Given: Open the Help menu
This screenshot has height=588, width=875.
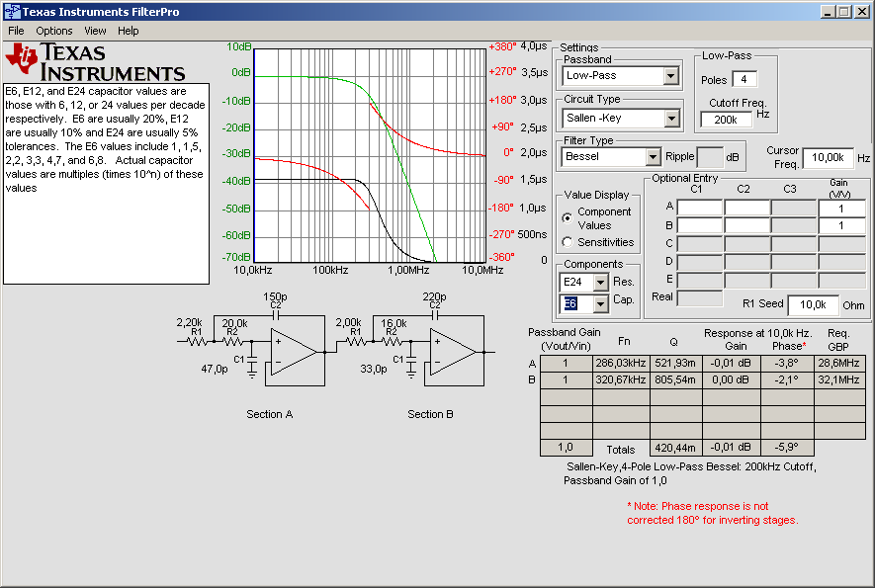Looking at the screenshot, I should click(x=128, y=31).
